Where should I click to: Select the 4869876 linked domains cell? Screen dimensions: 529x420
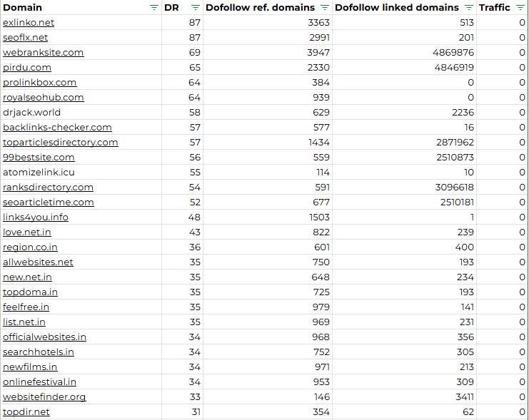pos(405,53)
